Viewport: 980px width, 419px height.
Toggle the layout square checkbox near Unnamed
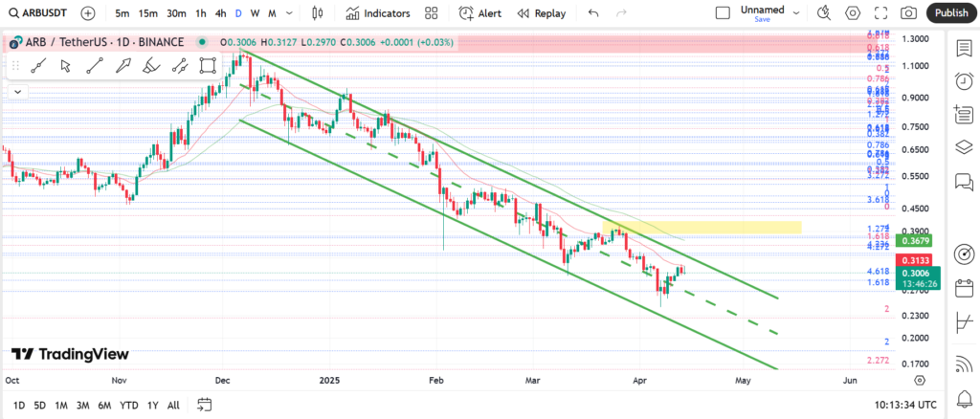point(723,13)
